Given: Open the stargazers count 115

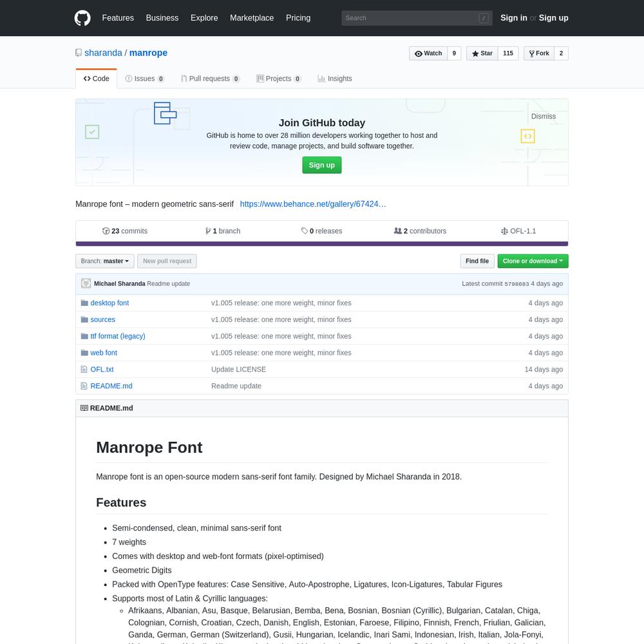Looking at the screenshot, I should click(508, 53).
